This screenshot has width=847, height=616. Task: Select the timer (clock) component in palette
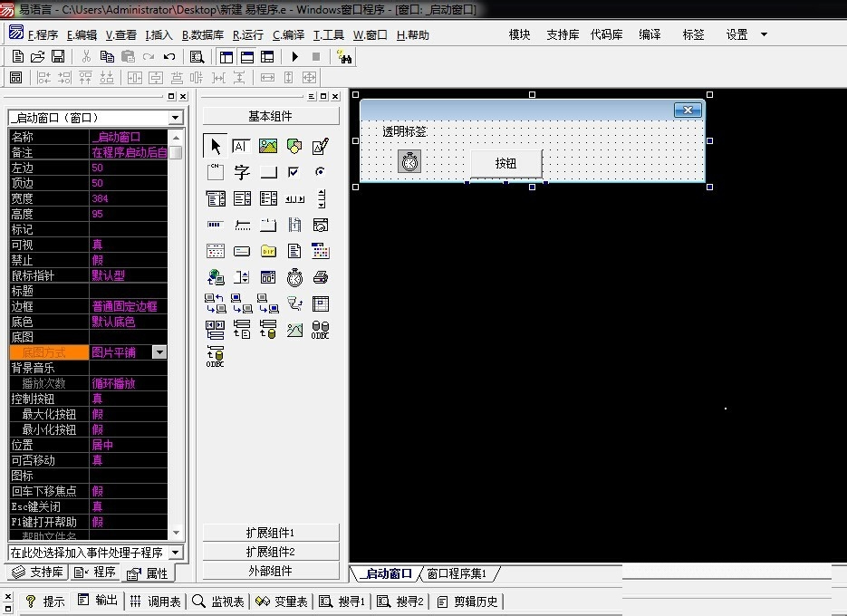[294, 277]
